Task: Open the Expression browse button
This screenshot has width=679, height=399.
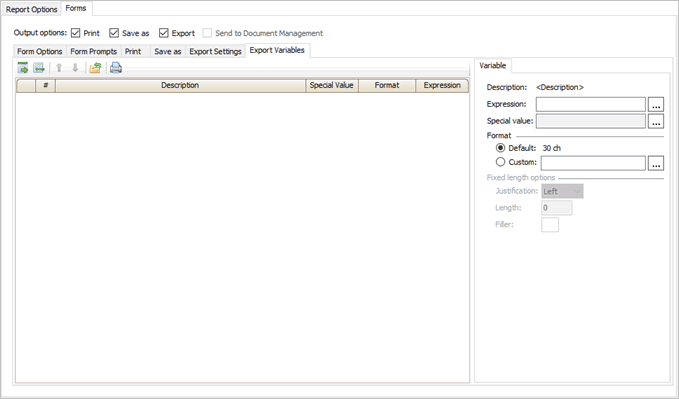Action: point(656,104)
